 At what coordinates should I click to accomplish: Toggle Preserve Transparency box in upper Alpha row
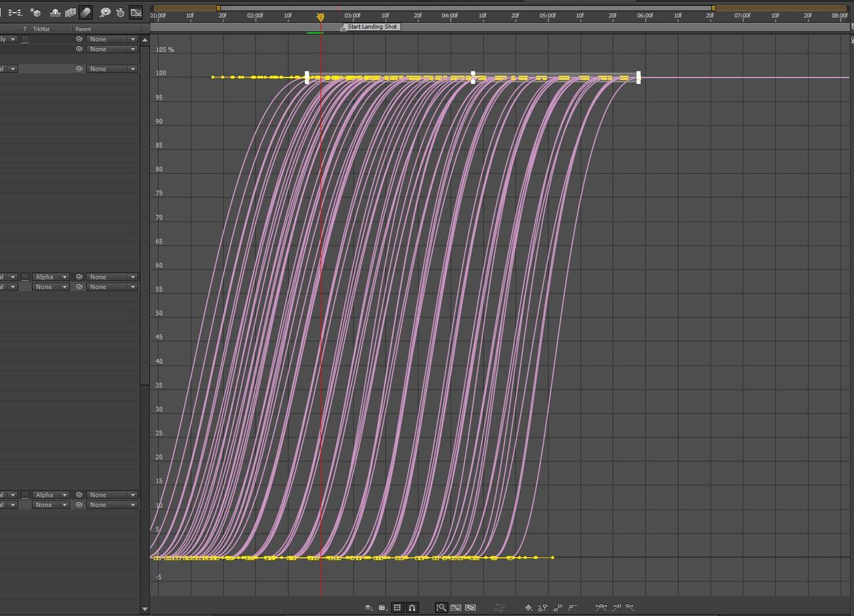pyautogui.click(x=25, y=277)
